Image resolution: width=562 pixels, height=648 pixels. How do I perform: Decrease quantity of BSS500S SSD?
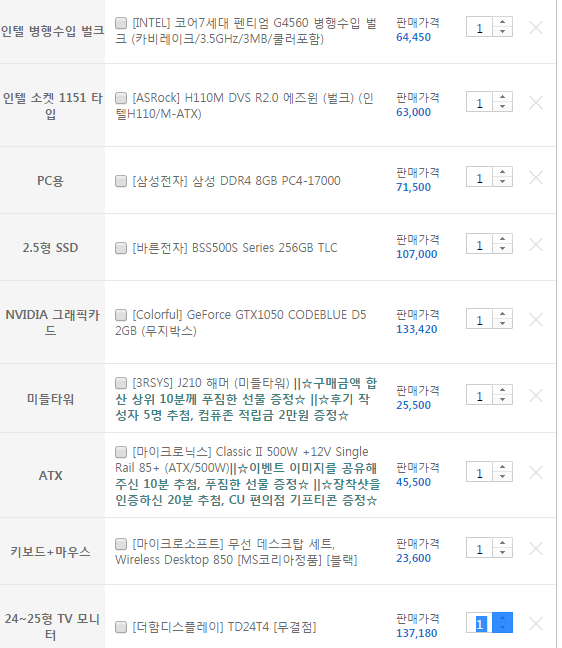pyautogui.click(x=502, y=249)
